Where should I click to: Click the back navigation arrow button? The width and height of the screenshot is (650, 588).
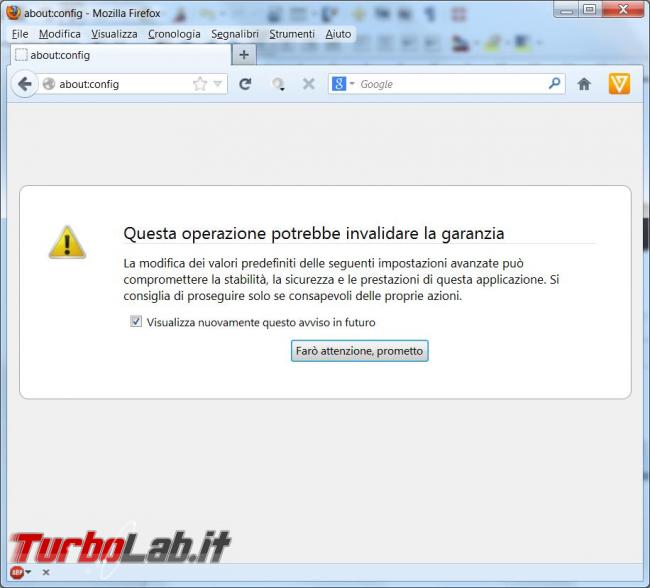[x=24, y=84]
